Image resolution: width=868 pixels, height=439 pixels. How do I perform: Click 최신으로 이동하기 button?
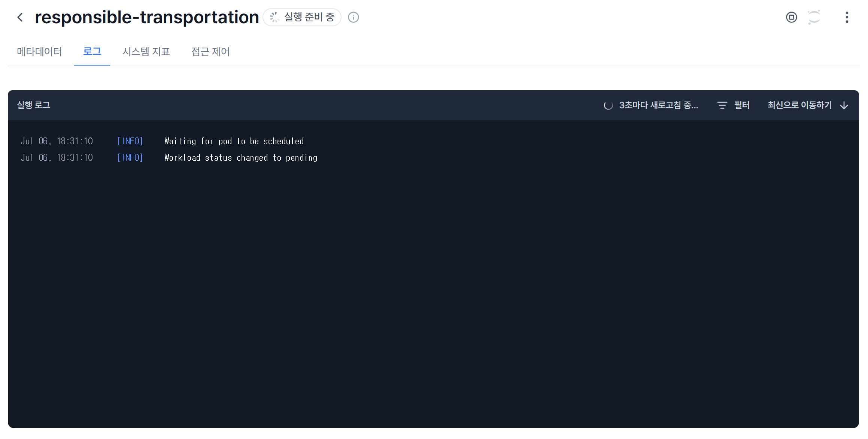pyautogui.click(x=808, y=105)
